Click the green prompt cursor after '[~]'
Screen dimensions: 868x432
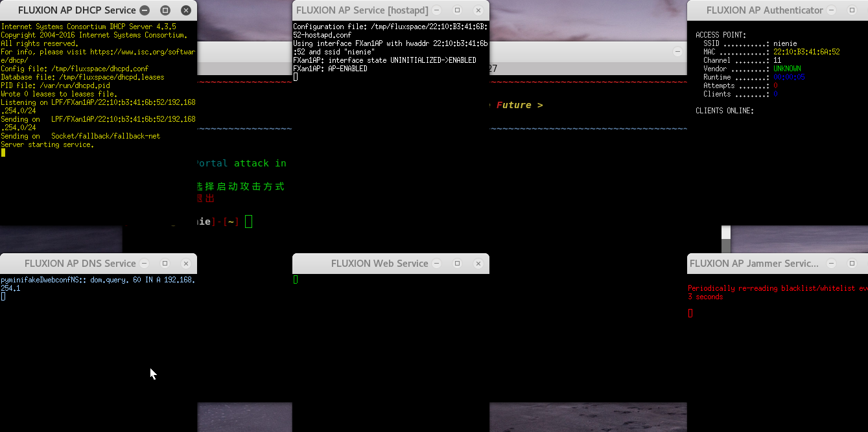[248, 222]
